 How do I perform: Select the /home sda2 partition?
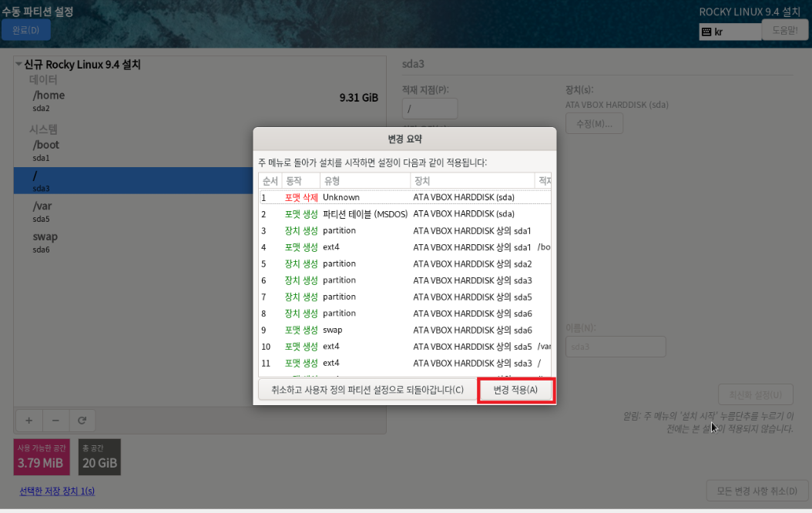[x=200, y=100]
